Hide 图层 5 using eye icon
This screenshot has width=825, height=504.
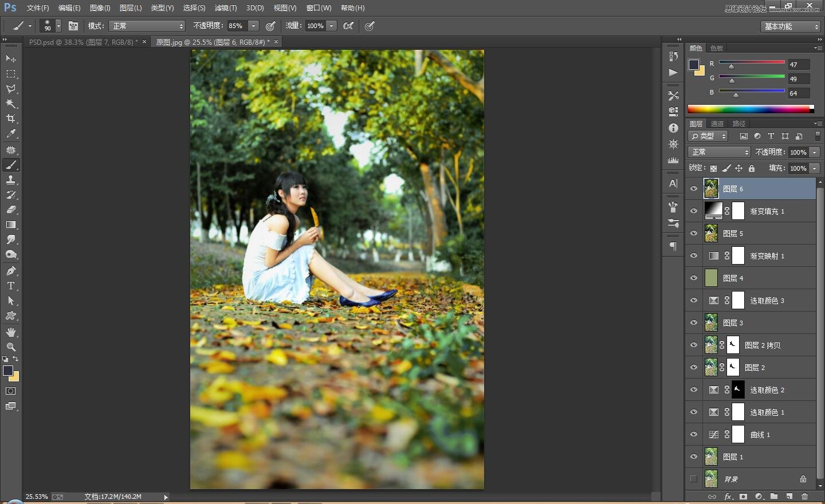[x=694, y=234]
